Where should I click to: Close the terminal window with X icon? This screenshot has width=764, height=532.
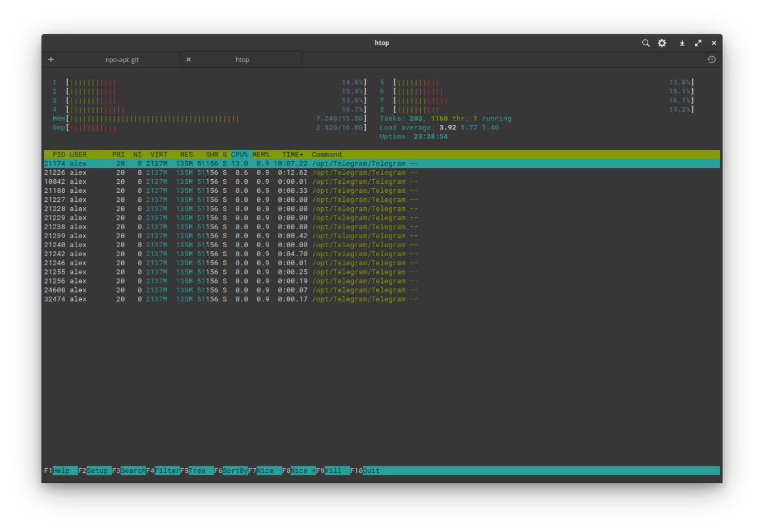[714, 43]
